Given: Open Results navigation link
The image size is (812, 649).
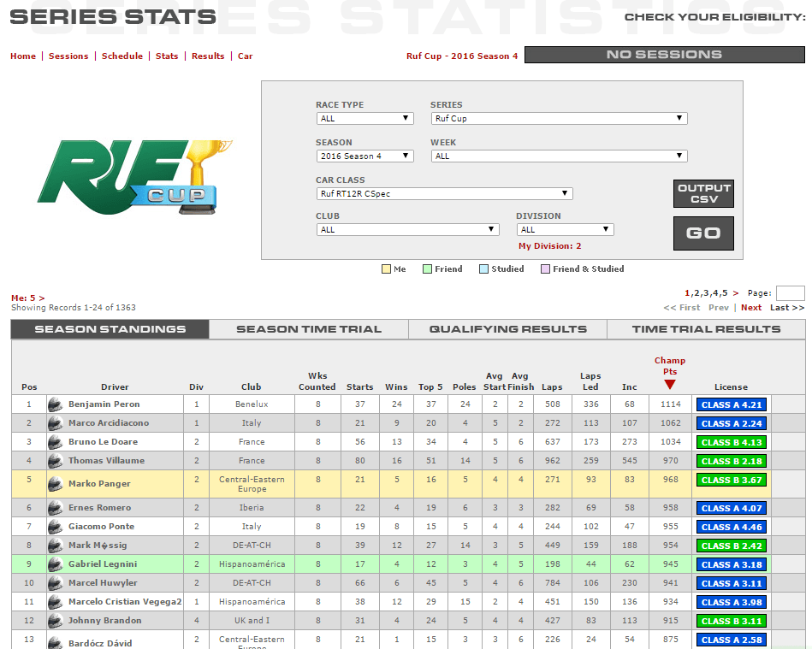Looking at the screenshot, I should (x=208, y=56).
